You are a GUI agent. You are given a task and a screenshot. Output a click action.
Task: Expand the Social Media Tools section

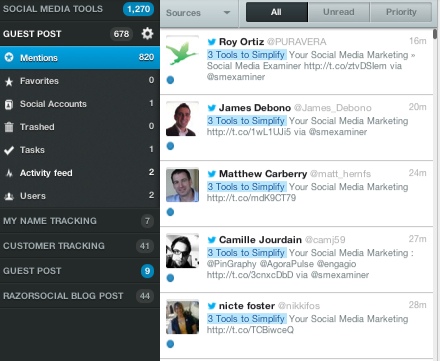pyautogui.click(x=80, y=9)
